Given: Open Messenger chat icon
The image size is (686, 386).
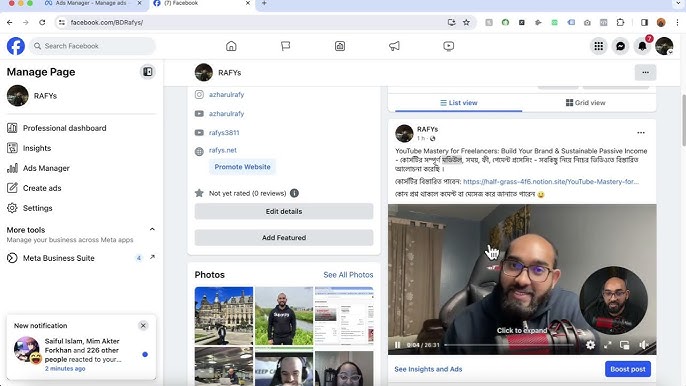Looking at the screenshot, I should click(x=620, y=46).
